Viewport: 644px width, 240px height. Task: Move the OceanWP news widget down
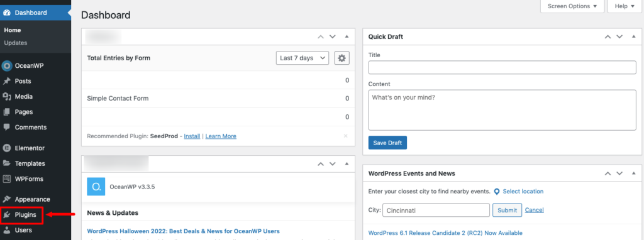pyautogui.click(x=333, y=164)
